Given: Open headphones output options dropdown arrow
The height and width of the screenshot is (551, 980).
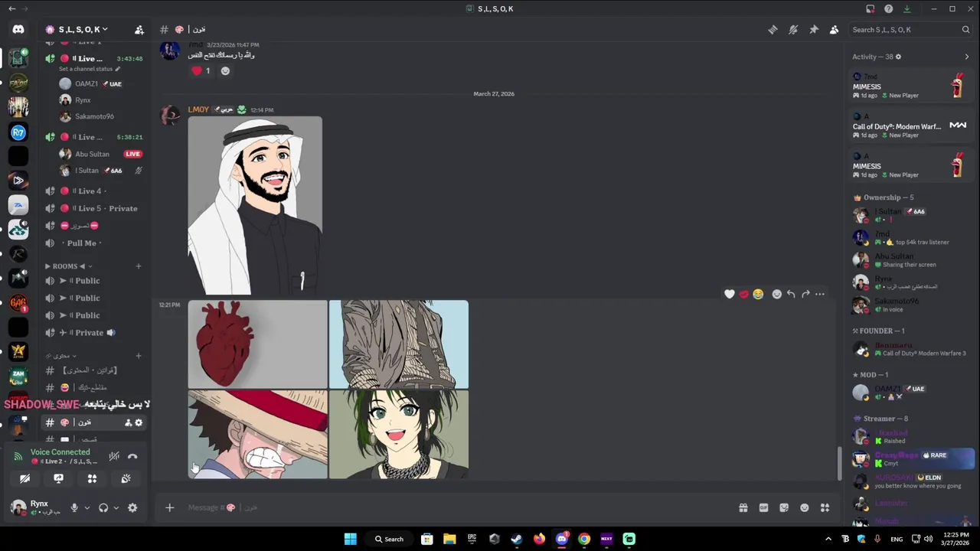Looking at the screenshot, I should 116,507.
